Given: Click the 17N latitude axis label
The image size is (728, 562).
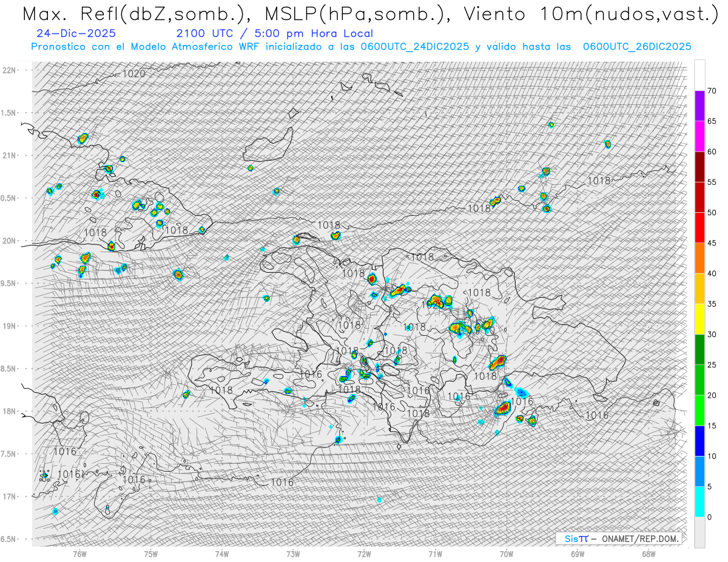Looking at the screenshot, I should [x=9, y=497].
